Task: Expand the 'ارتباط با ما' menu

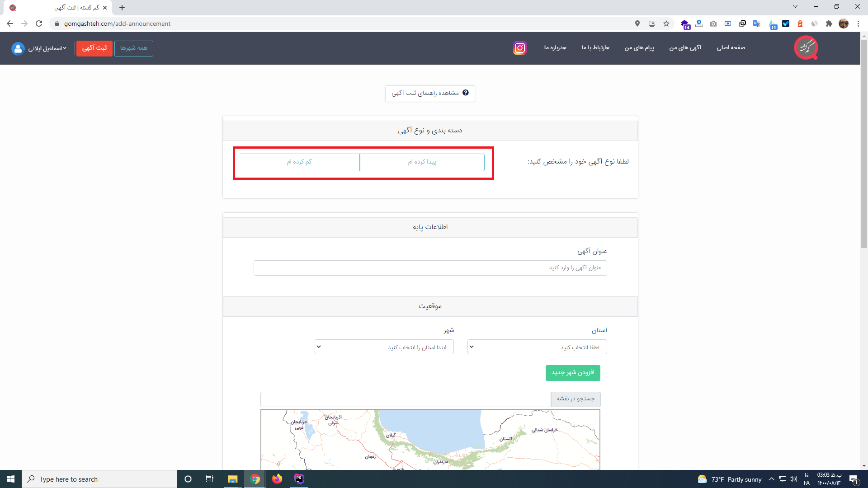Action: (x=595, y=48)
